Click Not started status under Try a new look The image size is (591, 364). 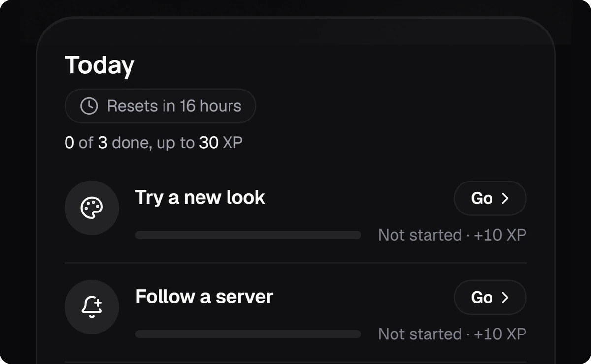click(420, 235)
